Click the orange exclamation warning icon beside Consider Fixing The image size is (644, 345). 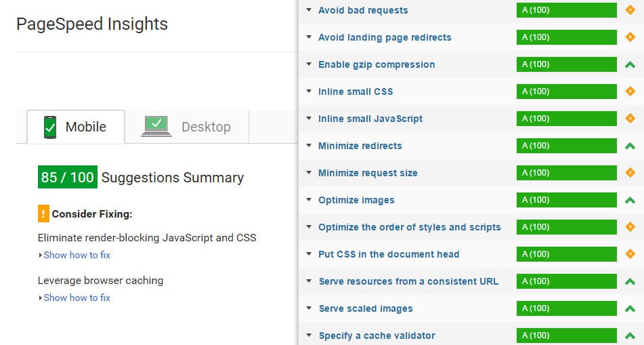[43, 214]
